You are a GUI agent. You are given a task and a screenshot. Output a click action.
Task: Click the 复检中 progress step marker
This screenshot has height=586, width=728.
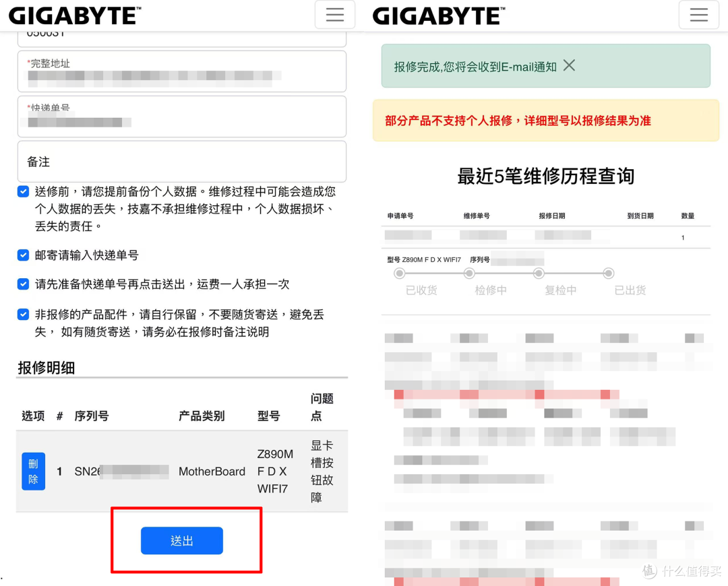[539, 273]
